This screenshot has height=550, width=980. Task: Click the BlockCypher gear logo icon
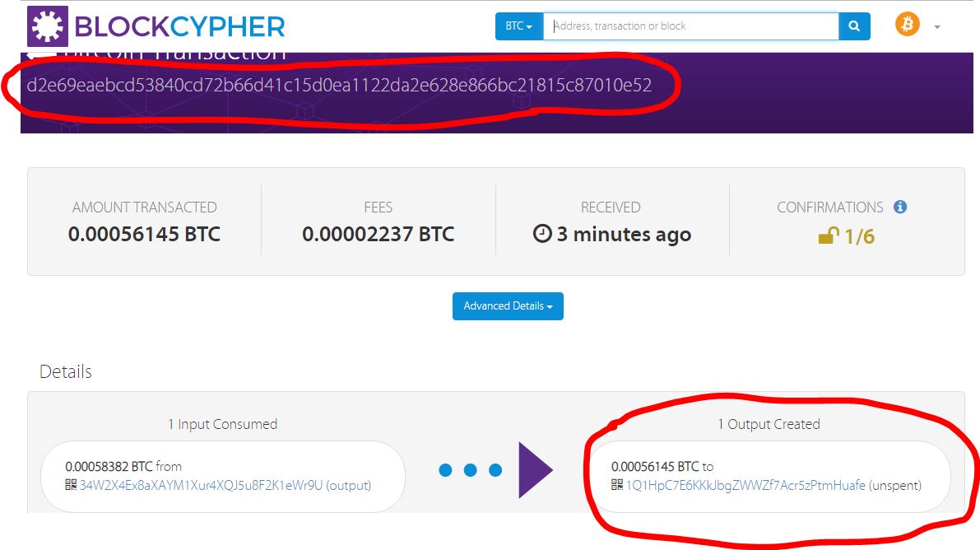pyautogui.click(x=48, y=26)
